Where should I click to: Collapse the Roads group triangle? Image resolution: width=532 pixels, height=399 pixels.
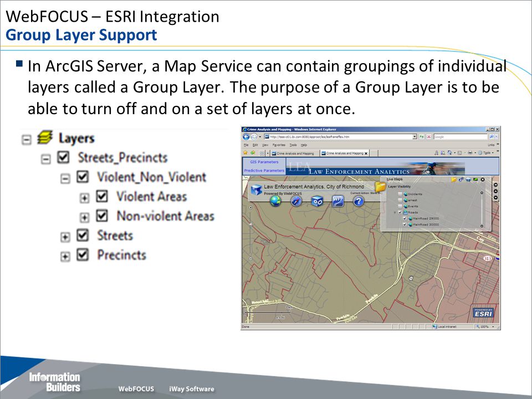(395, 213)
